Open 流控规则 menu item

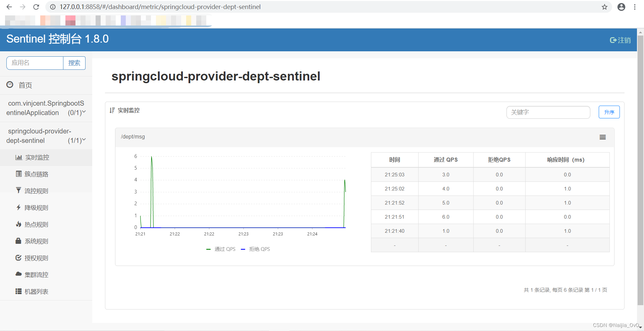(x=46, y=191)
